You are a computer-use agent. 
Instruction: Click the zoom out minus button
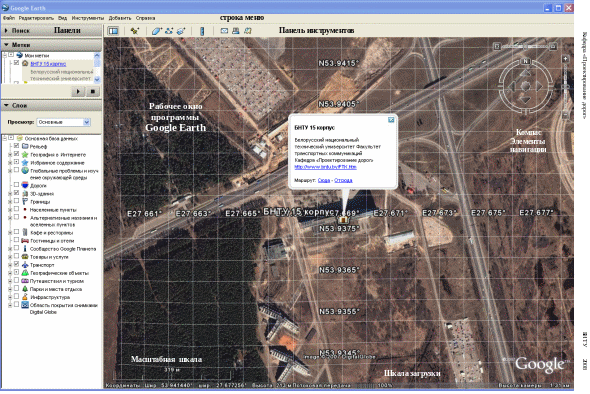pyautogui.click(x=565, y=115)
